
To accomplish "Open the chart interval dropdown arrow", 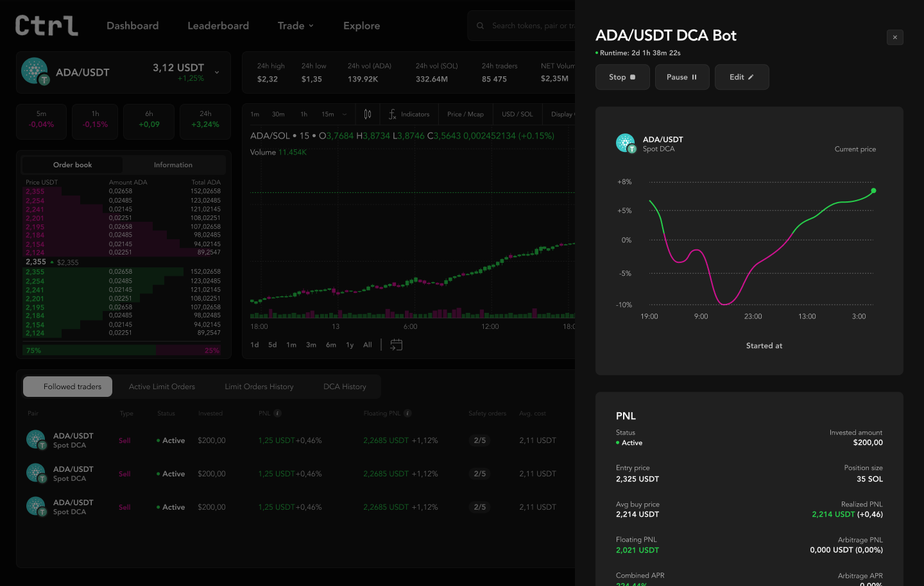I will [345, 115].
